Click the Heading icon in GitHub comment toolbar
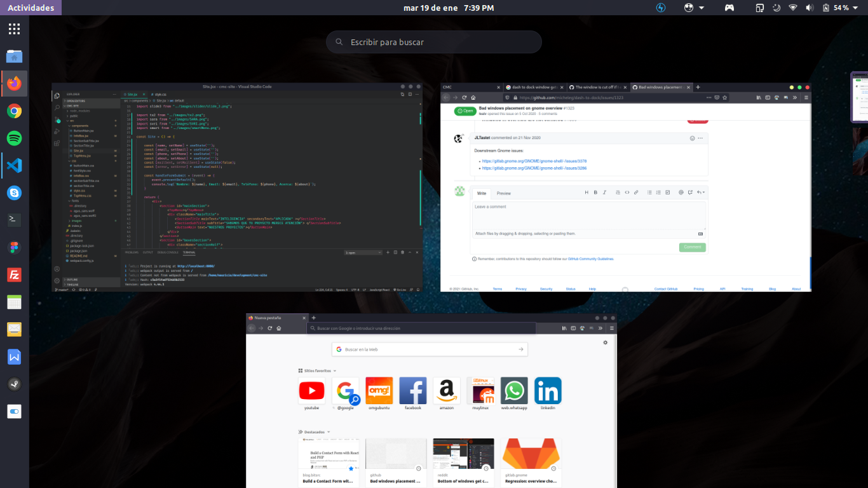Image resolution: width=868 pixels, height=488 pixels. (587, 192)
